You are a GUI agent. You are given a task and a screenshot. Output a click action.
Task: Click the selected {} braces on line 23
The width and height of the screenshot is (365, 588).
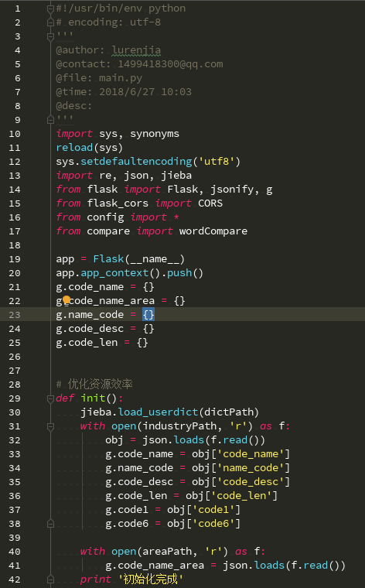(x=148, y=315)
